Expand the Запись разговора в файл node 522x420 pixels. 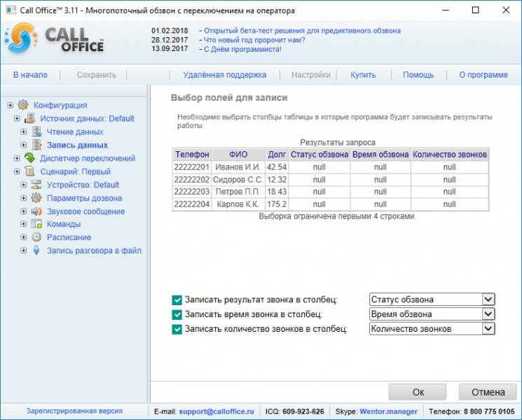tap(24, 251)
